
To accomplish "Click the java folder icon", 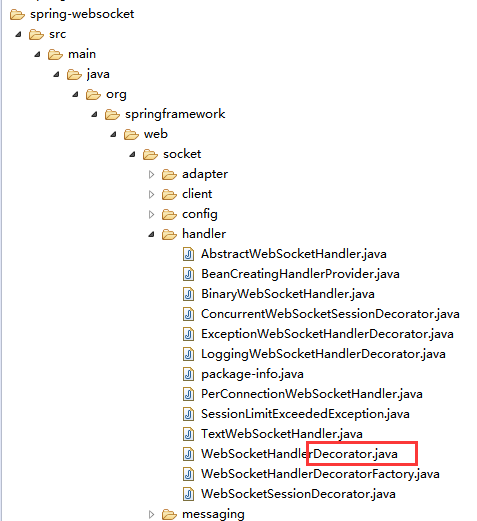I will (x=74, y=75).
